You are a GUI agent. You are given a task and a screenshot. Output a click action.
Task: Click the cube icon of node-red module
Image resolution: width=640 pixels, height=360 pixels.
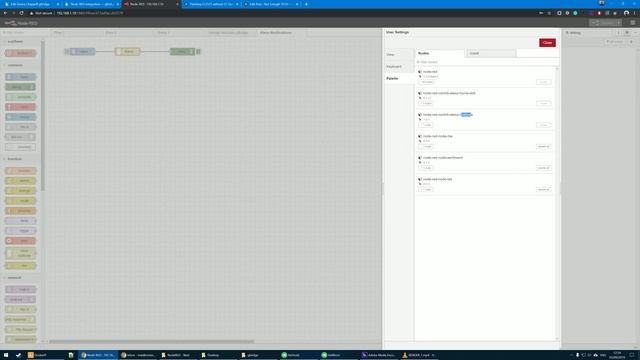tap(420, 71)
